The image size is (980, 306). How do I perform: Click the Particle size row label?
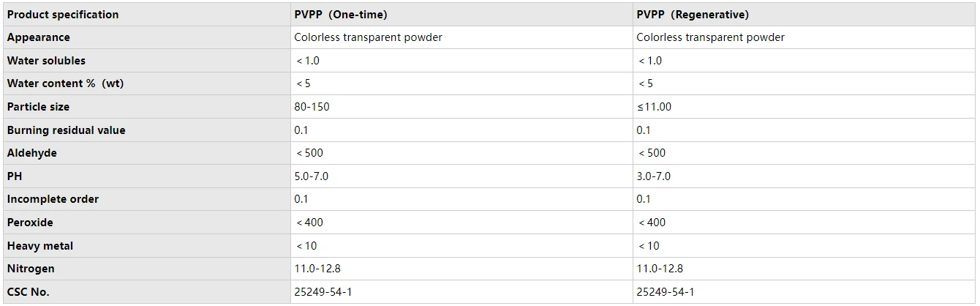coord(38,107)
